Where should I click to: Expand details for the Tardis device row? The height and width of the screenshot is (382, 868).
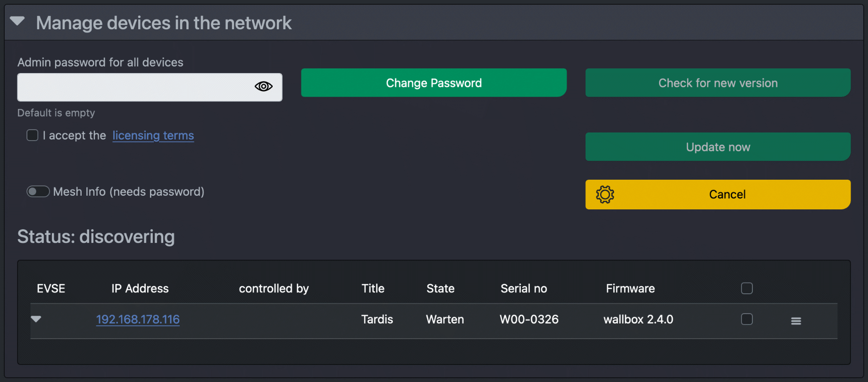(36, 319)
